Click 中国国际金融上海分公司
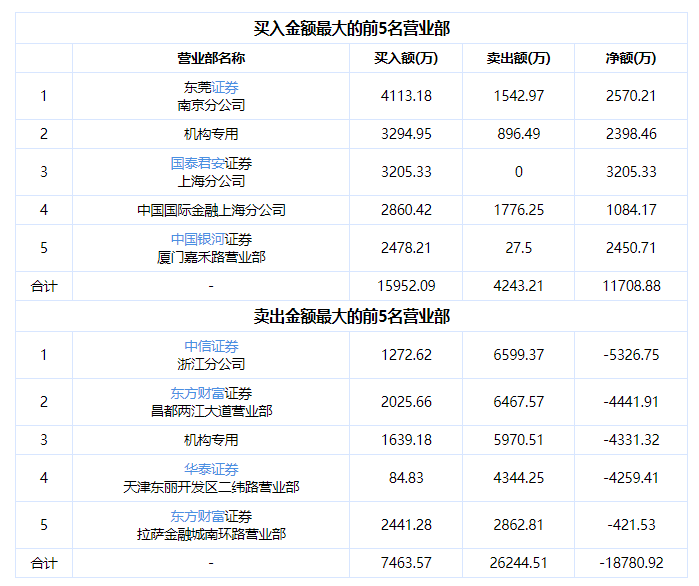The image size is (699, 586). pos(211,210)
